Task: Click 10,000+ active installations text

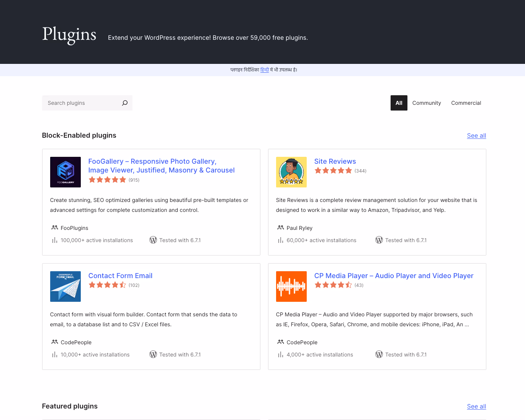Action: click(95, 355)
